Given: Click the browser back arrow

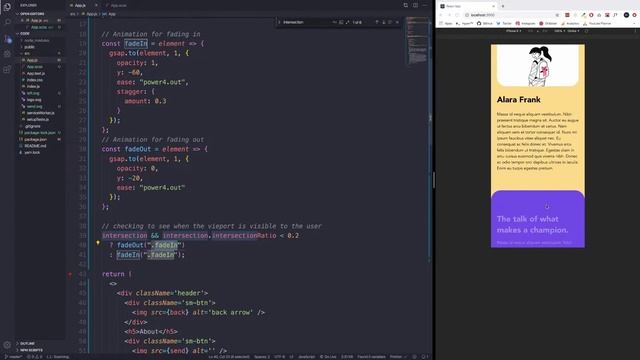Looking at the screenshot, I should [x=441, y=15].
